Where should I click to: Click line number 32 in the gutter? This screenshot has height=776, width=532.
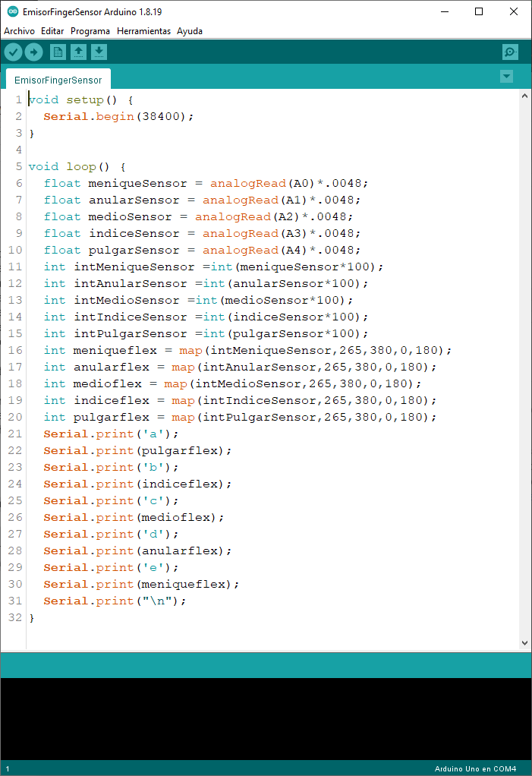[15, 617]
